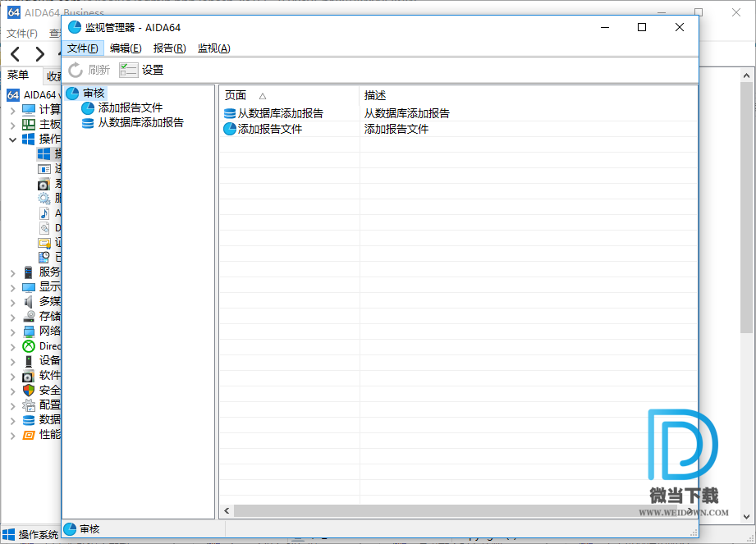Click the pie icon beside 添加报告文件 list row
756x544 pixels.
(x=230, y=129)
